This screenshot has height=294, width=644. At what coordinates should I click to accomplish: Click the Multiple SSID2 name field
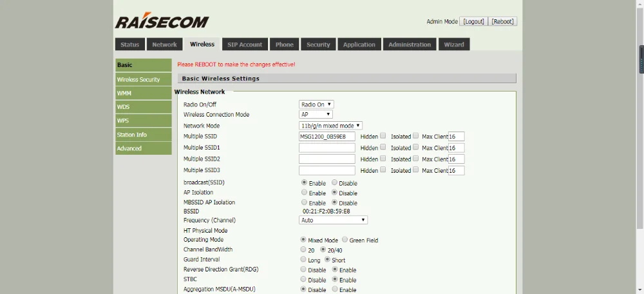coord(327,159)
